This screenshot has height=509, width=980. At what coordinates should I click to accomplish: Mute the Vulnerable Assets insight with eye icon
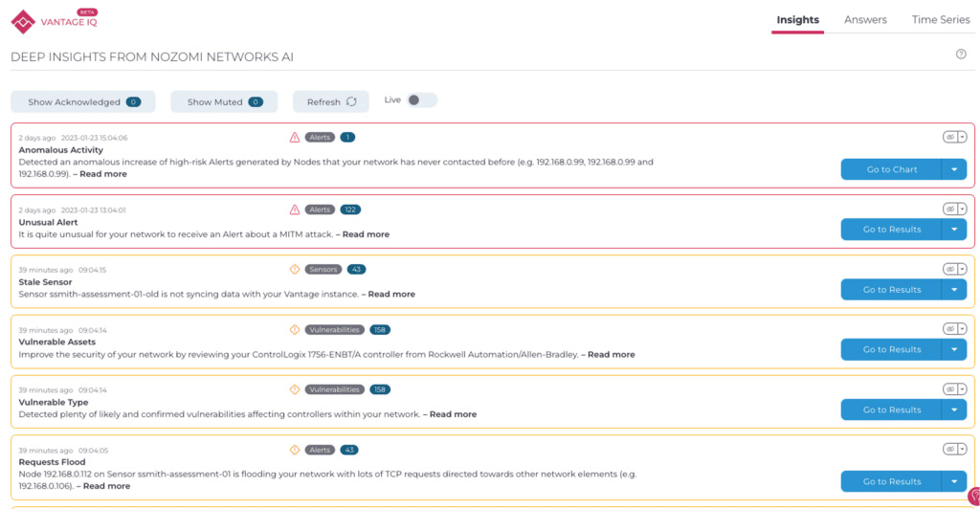[x=950, y=328]
